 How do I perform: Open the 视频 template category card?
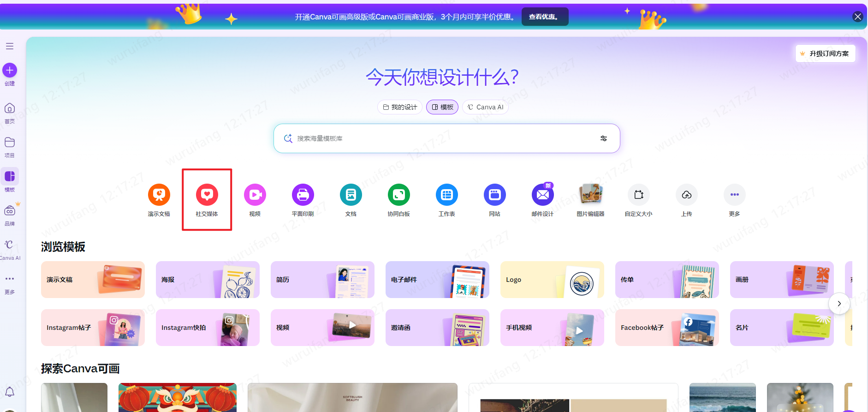(322, 328)
